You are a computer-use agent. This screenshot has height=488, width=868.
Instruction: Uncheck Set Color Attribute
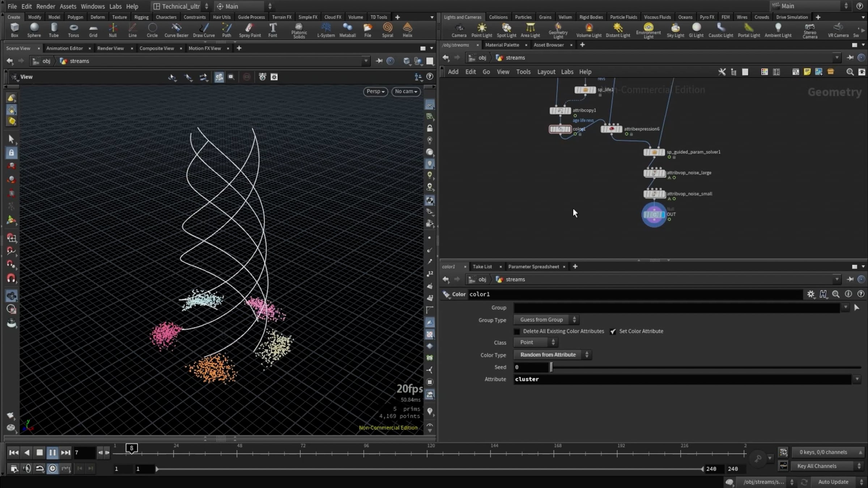click(613, 331)
